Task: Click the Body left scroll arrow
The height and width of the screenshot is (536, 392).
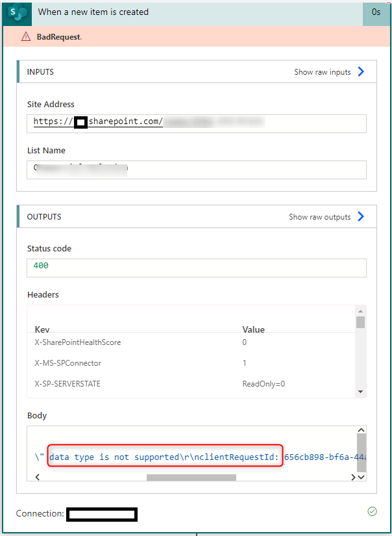Action: coord(38,478)
